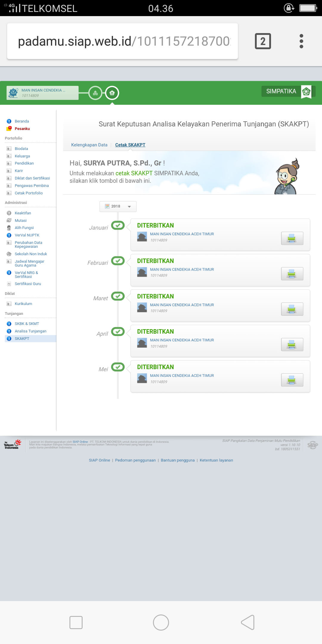This screenshot has height=644, width=322.
Task: Open SKBK & SKMT page
Action: 27,324
